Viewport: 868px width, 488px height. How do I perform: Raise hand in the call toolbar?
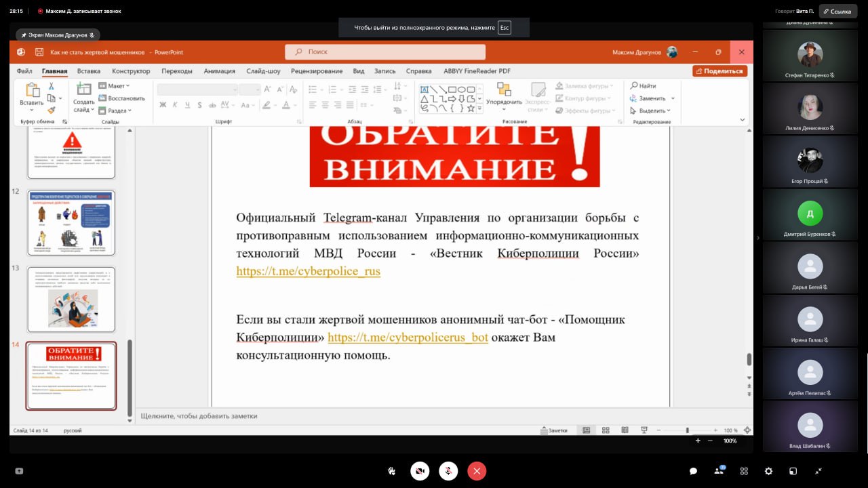tap(391, 471)
